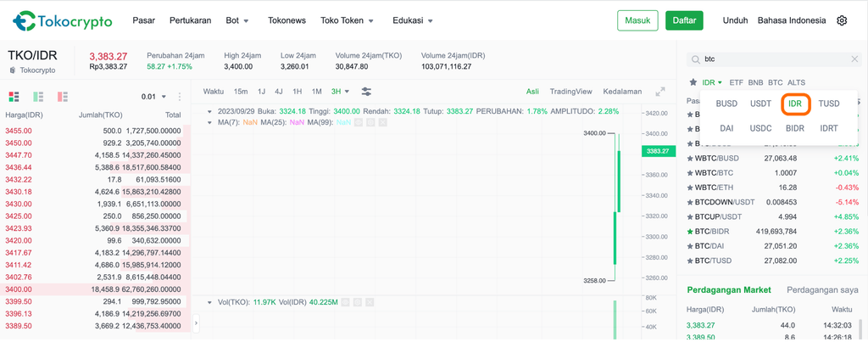Click the Daftar button

tap(684, 20)
